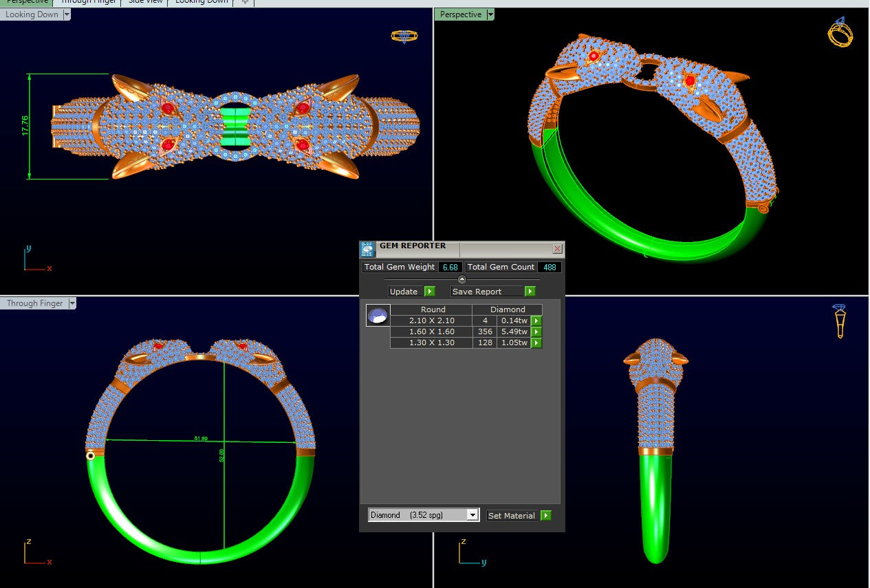Click the 51.90 horizontal dimension label
Viewport: 870px width, 588px height.
[x=202, y=438]
